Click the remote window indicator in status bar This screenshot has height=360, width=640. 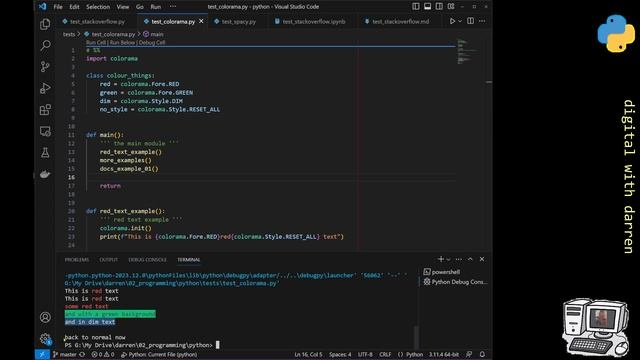42,355
